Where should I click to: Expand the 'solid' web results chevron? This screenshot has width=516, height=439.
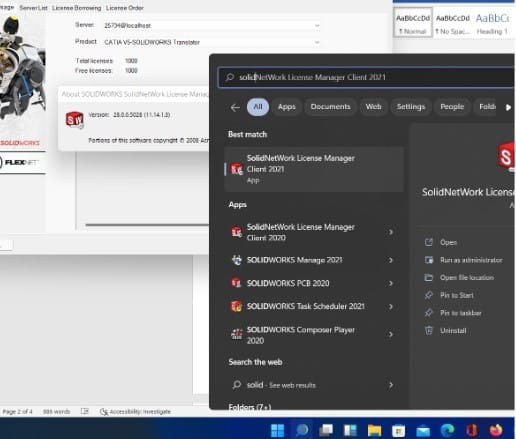(391, 385)
